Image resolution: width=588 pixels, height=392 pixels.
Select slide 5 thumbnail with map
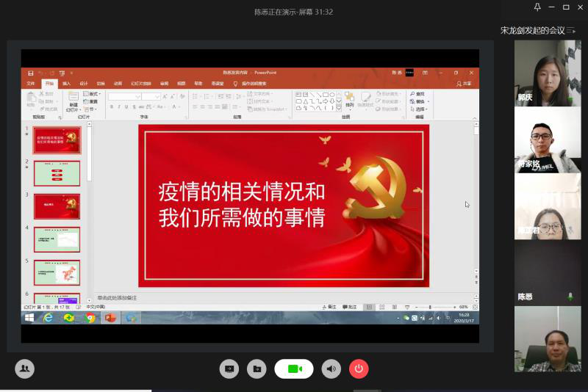(x=57, y=272)
